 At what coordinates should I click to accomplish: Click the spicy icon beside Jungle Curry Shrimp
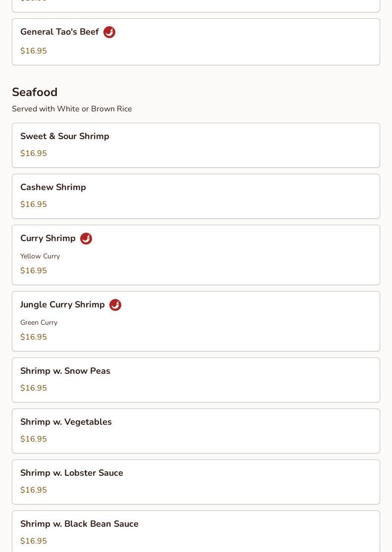pyautogui.click(x=115, y=305)
